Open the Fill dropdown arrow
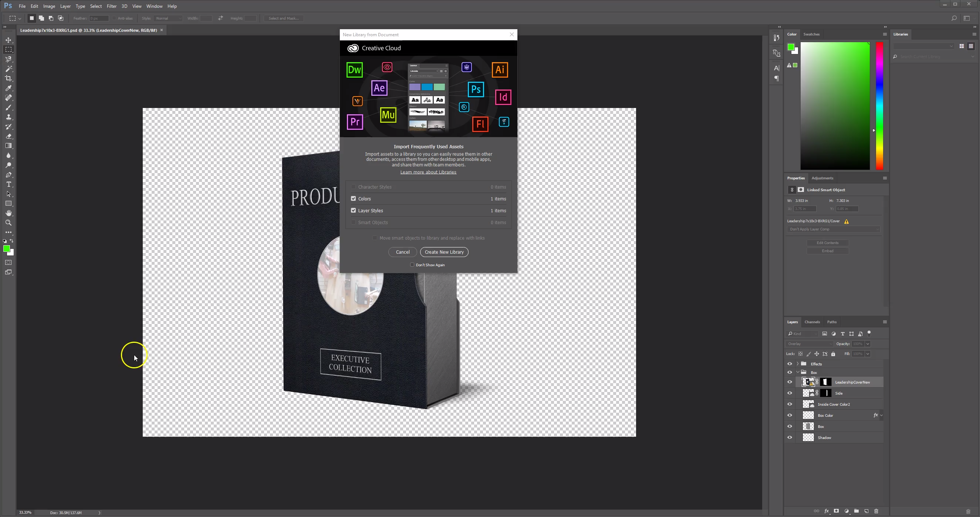The width and height of the screenshot is (980, 517). click(867, 354)
